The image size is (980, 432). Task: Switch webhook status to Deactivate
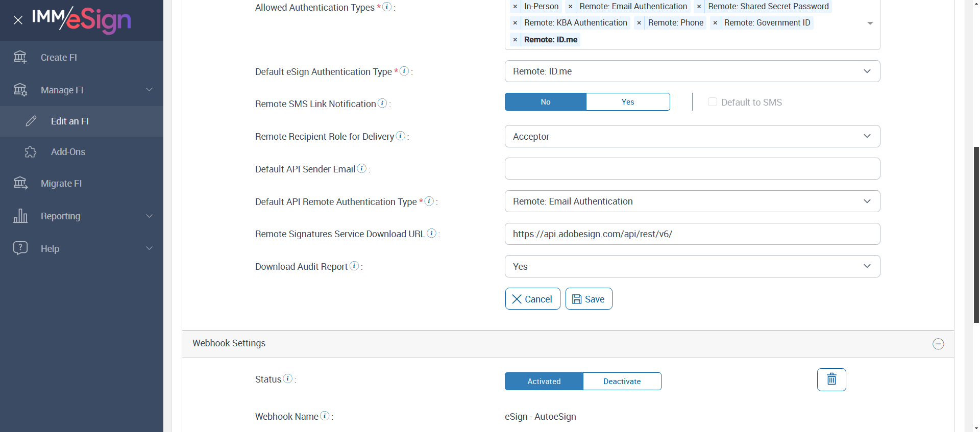click(622, 382)
